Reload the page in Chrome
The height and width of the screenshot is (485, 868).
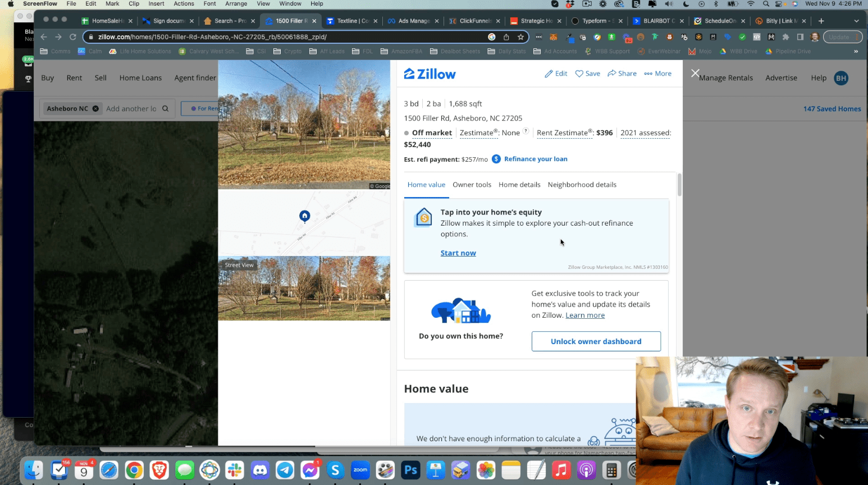[x=73, y=37]
